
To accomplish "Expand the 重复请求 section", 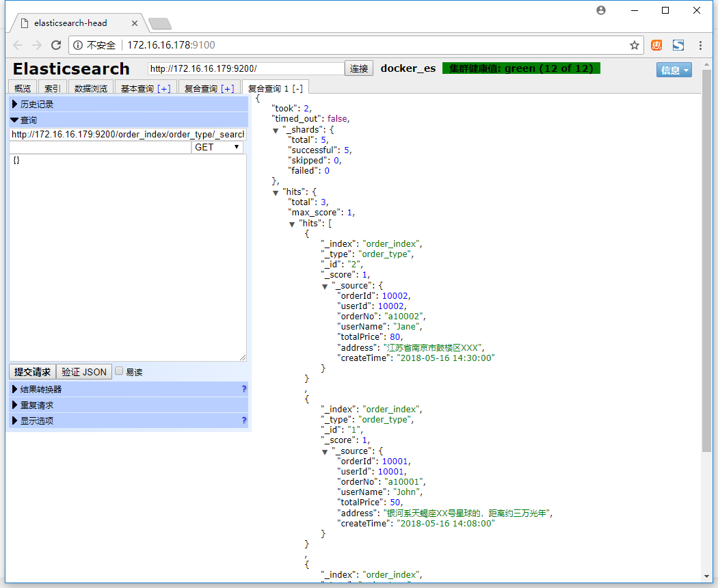I will click(129, 405).
